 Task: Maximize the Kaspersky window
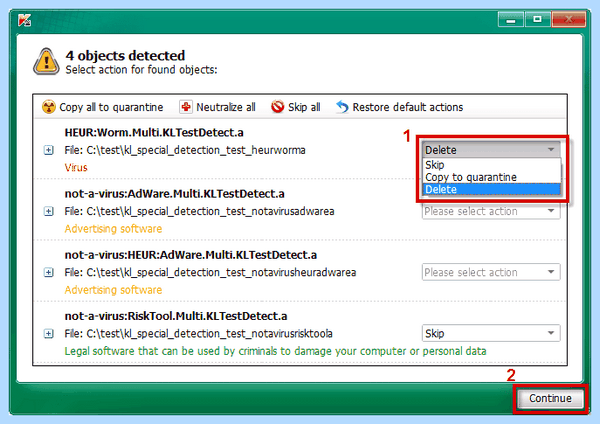[x=537, y=19]
